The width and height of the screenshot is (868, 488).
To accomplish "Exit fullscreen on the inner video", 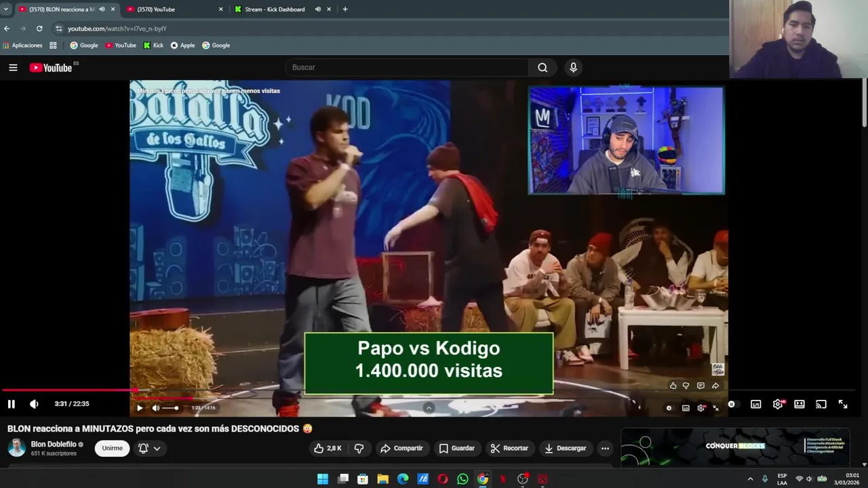I will click(715, 408).
